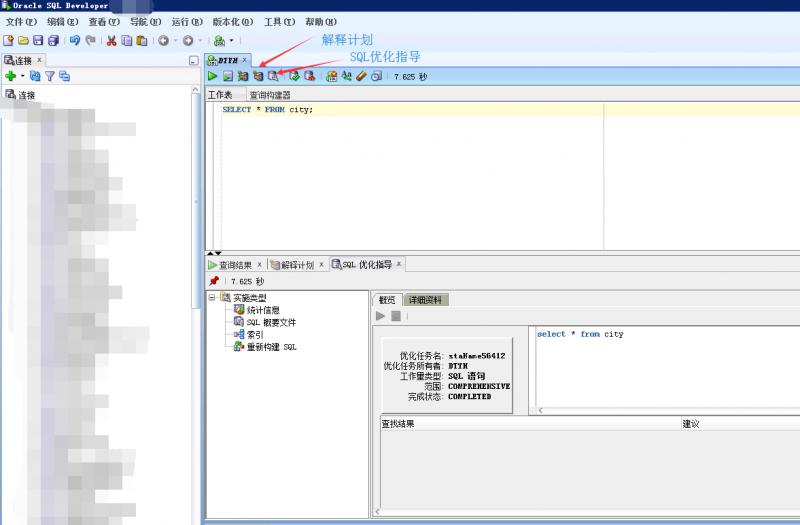Click the Undo arrow icon
This screenshot has width=800, height=525.
pyautogui.click(x=75, y=40)
